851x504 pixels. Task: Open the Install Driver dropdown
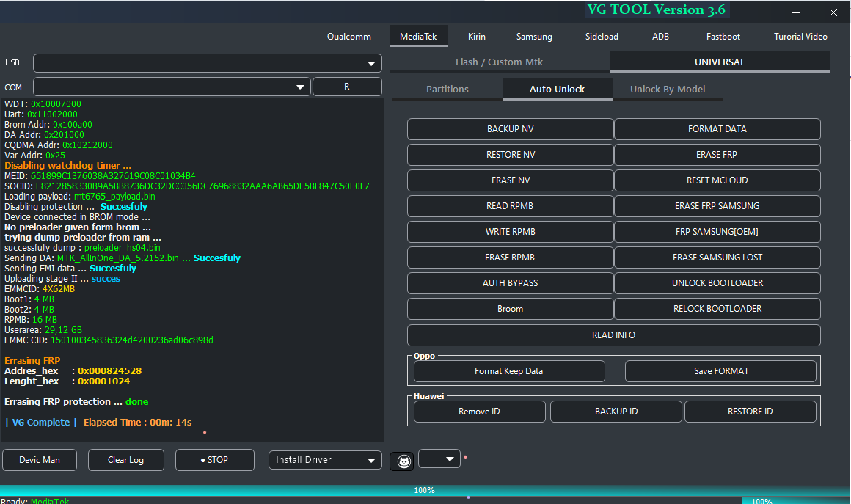(x=324, y=460)
